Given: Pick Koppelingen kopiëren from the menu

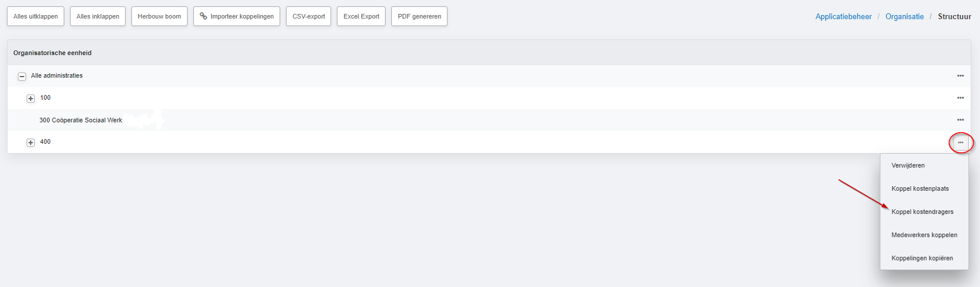Looking at the screenshot, I should tap(922, 258).
